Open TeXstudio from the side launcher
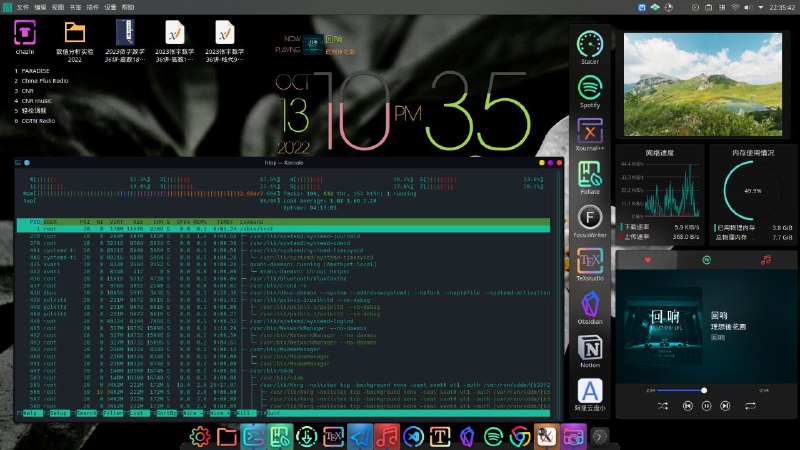800x450 pixels. [590, 264]
